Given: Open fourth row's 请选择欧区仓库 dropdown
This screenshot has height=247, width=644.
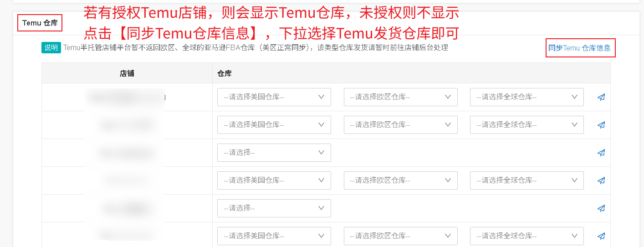Looking at the screenshot, I should (400, 180).
